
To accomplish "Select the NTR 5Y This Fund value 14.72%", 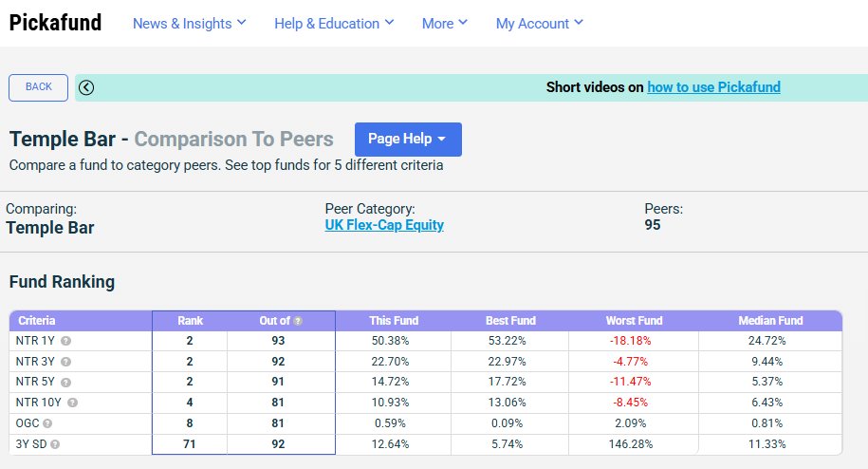I will click(390, 382).
